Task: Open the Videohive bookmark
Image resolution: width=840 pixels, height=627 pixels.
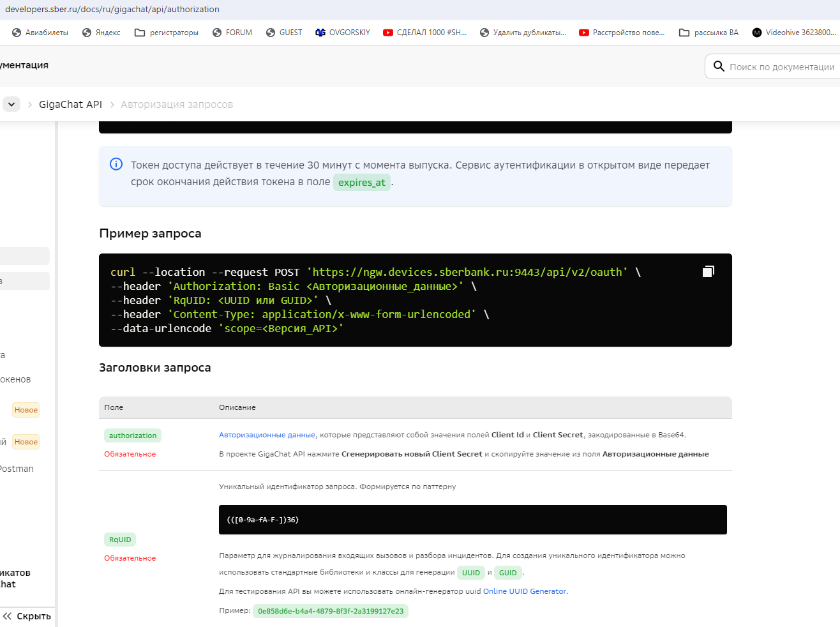Action: point(793,33)
